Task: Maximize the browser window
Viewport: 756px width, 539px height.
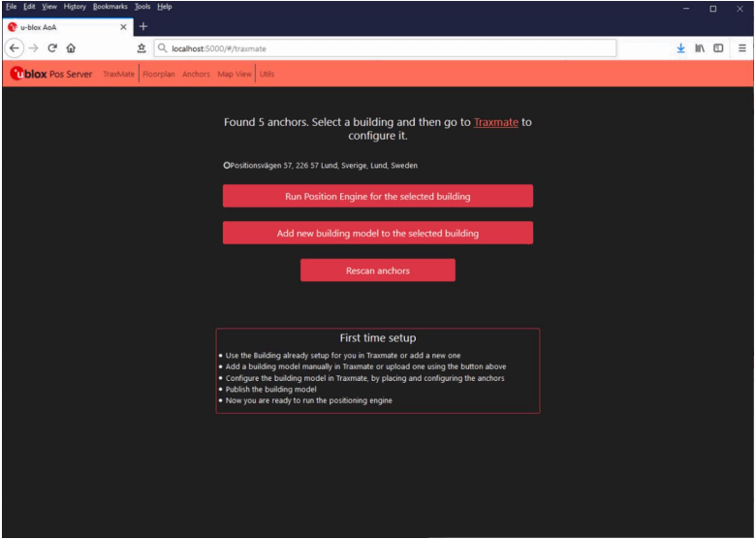Action: pyautogui.click(x=712, y=9)
